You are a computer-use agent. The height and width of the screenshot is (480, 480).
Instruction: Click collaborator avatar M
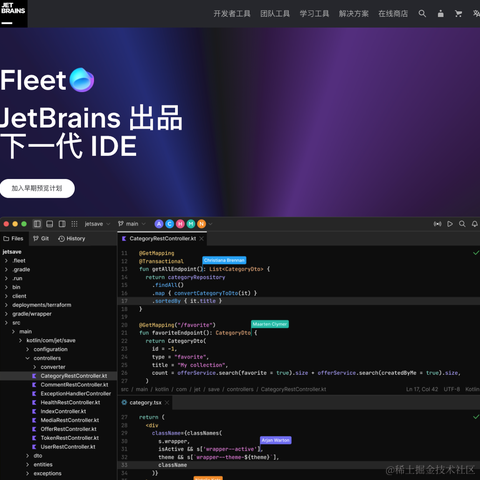191,224
